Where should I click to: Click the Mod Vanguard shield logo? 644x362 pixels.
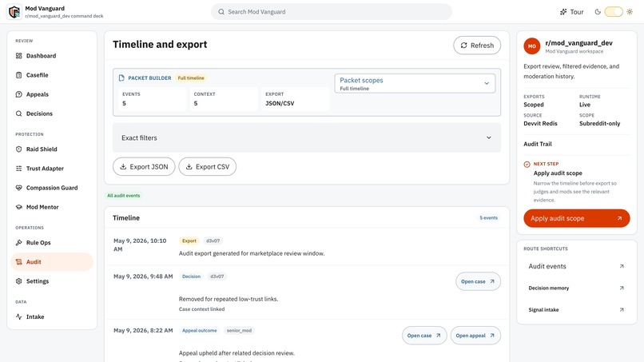pos(14,12)
